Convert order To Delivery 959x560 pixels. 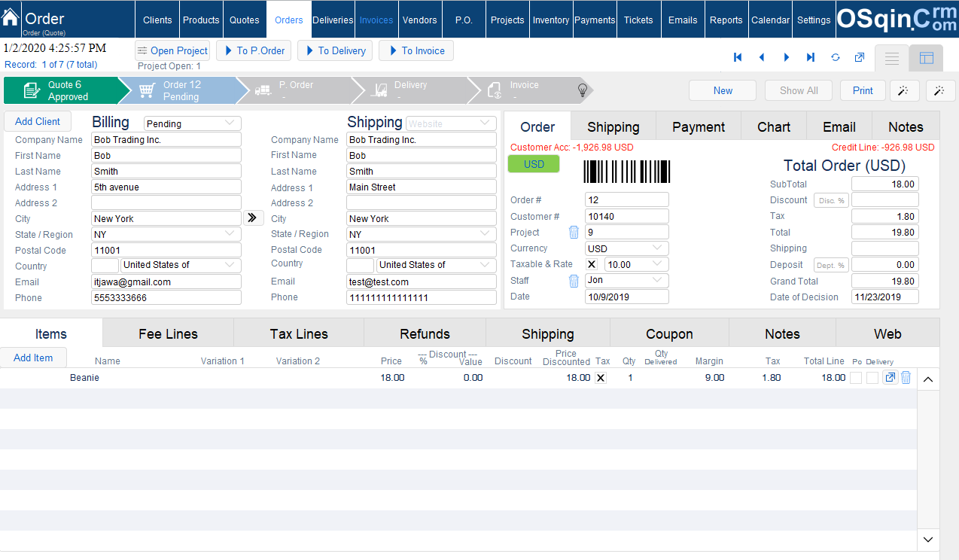point(335,50)
